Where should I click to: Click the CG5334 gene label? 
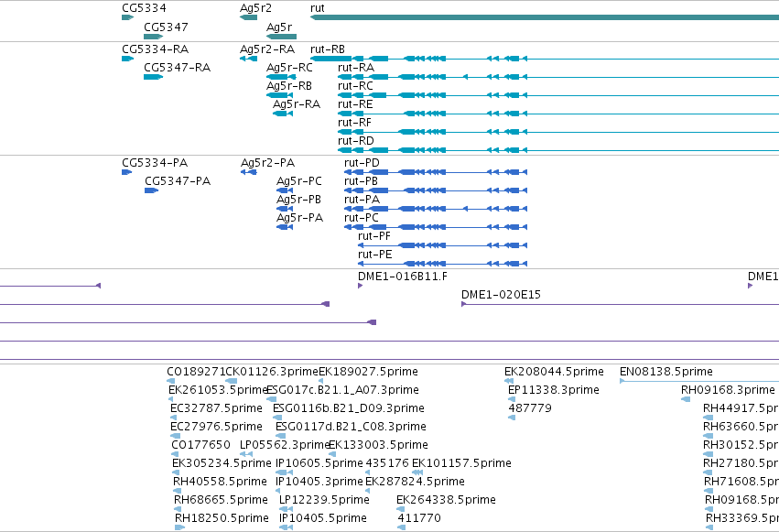144,8
